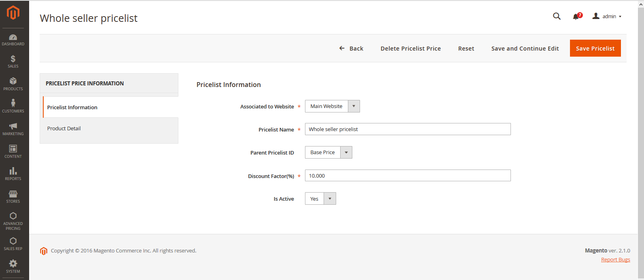Click the page vertical scrollbar

pos(641,140)
